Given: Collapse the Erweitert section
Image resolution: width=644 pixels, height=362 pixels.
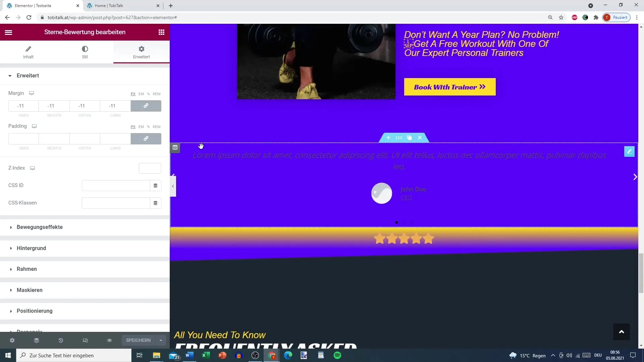Looking at the screenshot, I should [85, 76].
